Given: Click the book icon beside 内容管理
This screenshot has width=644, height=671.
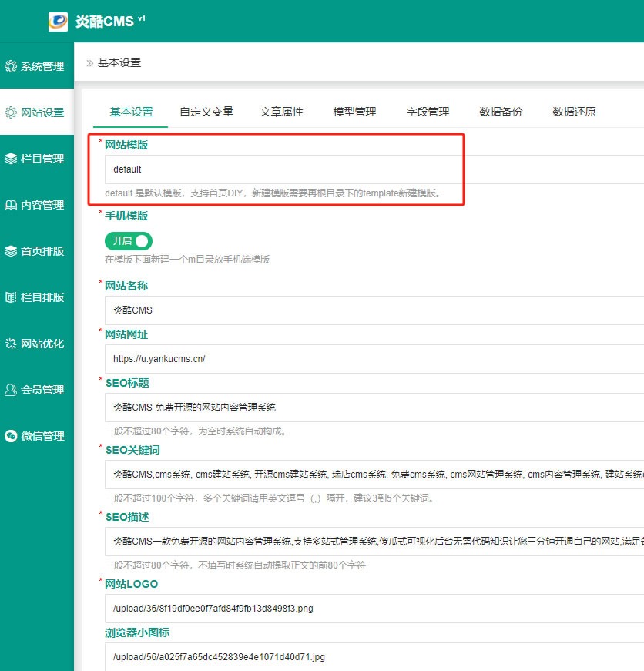Looking at the screenshot, I should point(11,205).
